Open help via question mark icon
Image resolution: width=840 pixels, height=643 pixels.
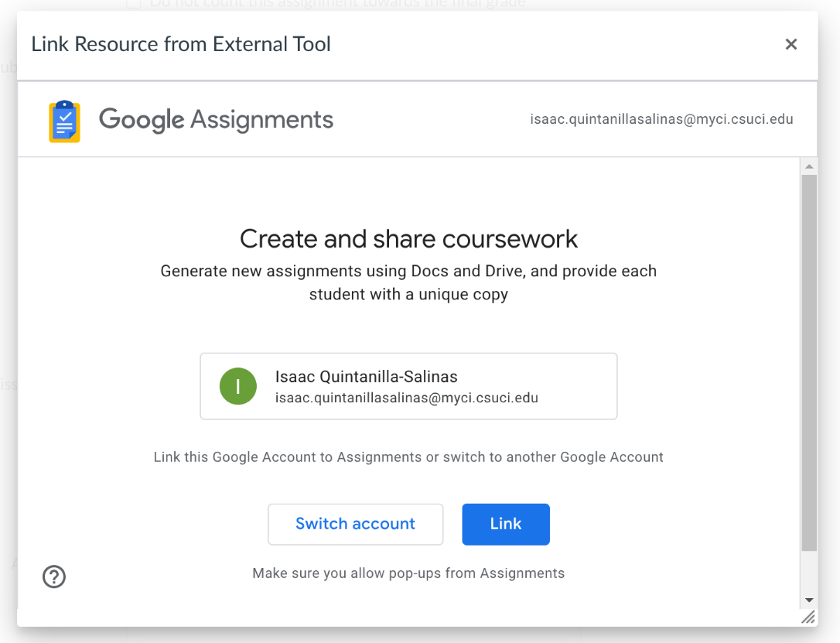54,576
